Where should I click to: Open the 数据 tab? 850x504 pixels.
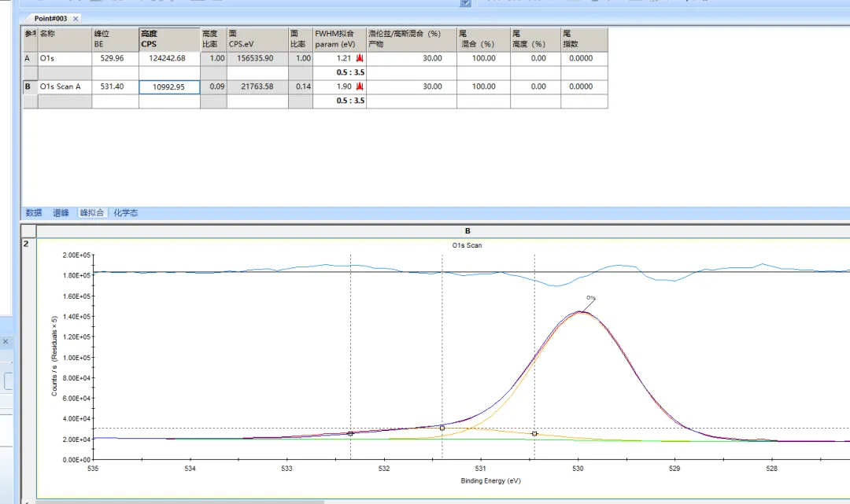coord(34,213)
